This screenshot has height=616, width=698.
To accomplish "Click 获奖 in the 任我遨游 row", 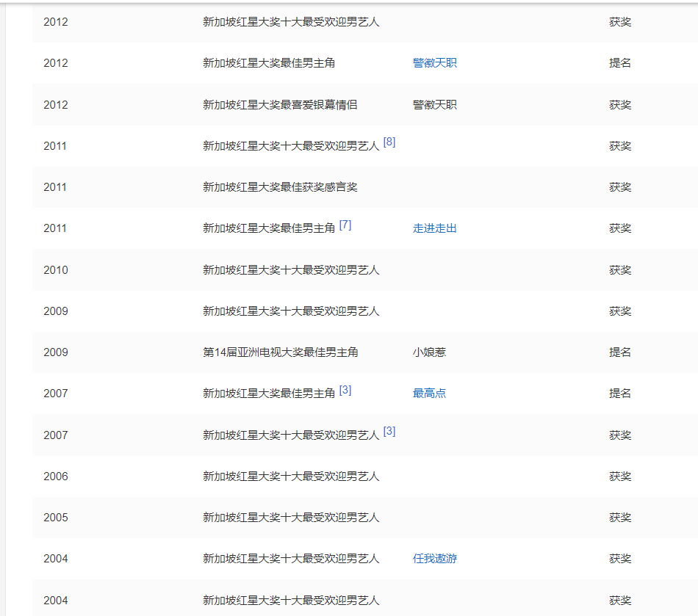I will click(620, 559).
